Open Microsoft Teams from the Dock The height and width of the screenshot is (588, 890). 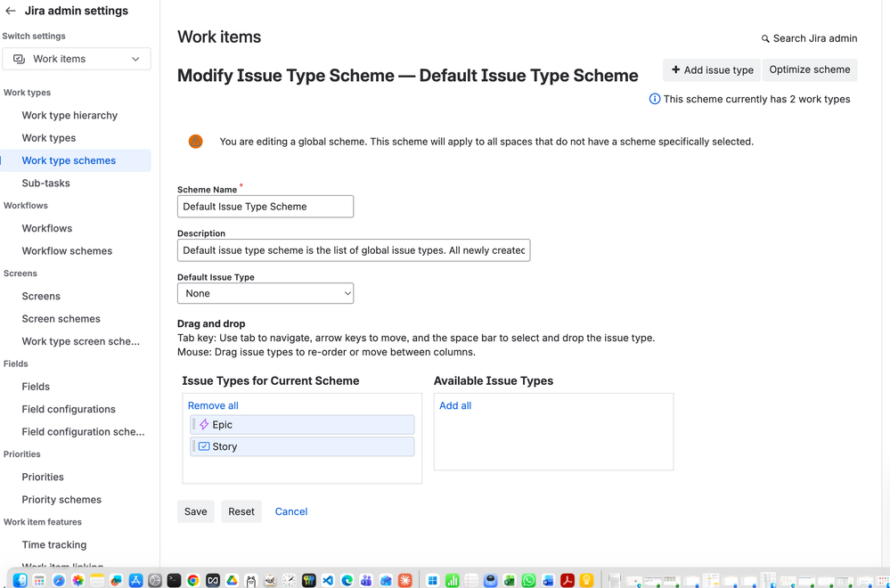click(367, 580)
